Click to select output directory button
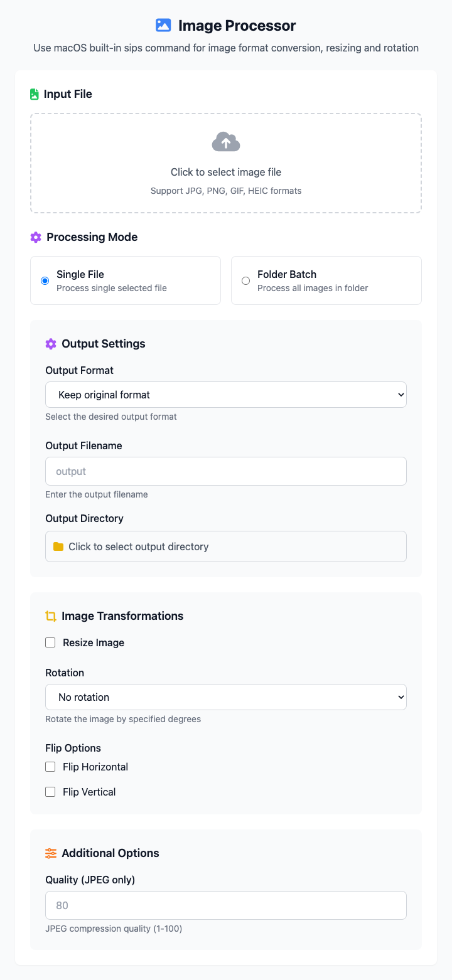The width and height of the screenshot is (452, 980). click(226, 546)
